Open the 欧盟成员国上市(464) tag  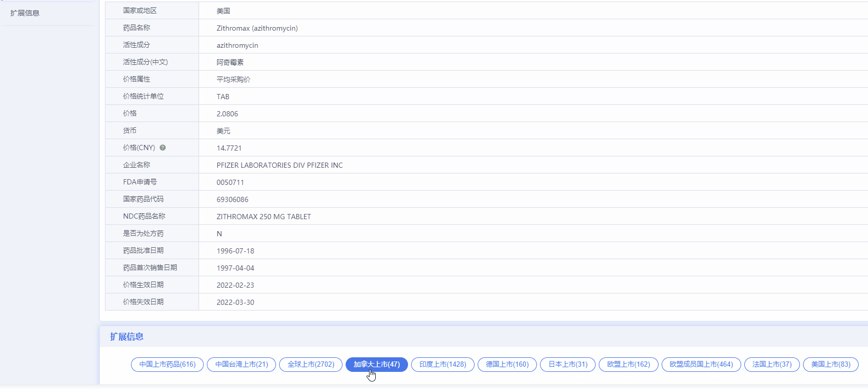point(701,365)
